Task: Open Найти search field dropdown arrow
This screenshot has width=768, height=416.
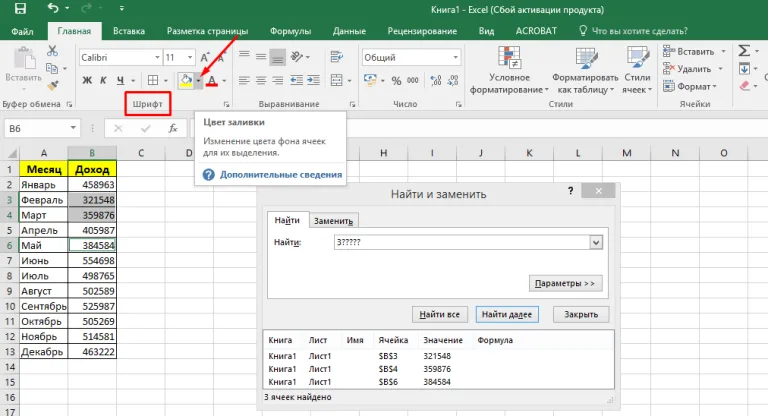Action: click(x=596, y=242)
